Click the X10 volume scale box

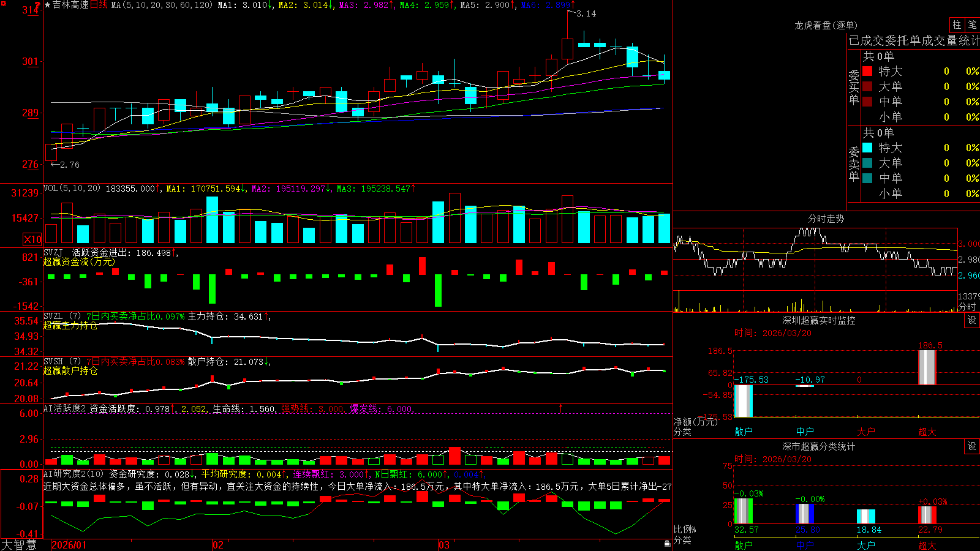click(x=32, y=239)
